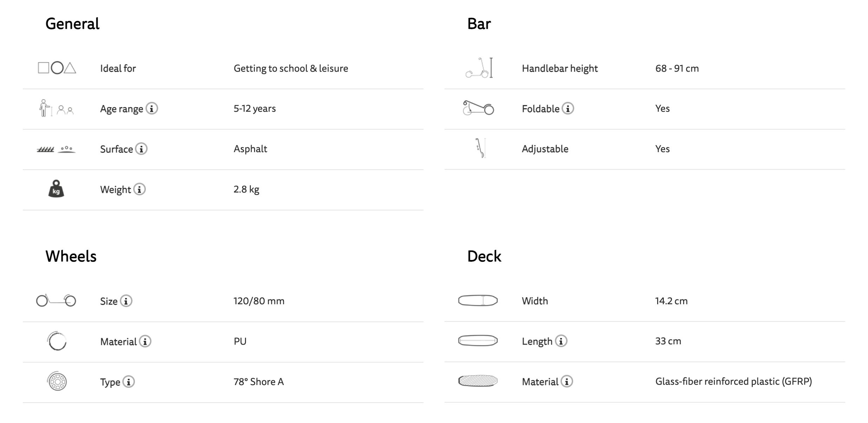
Task: Click the info icon next to wheel Size
Action: point(126,301)
